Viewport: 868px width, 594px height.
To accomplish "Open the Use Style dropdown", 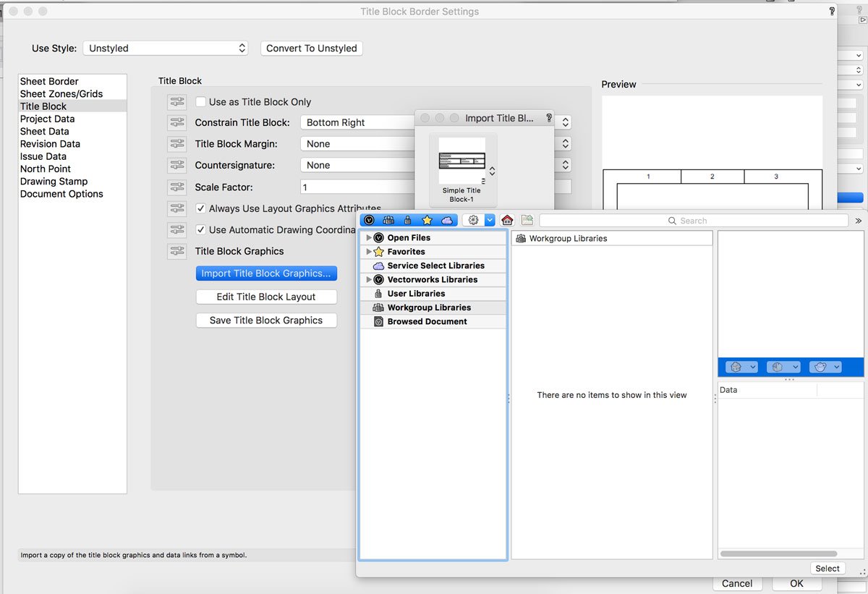I will [x=166, y=48].
